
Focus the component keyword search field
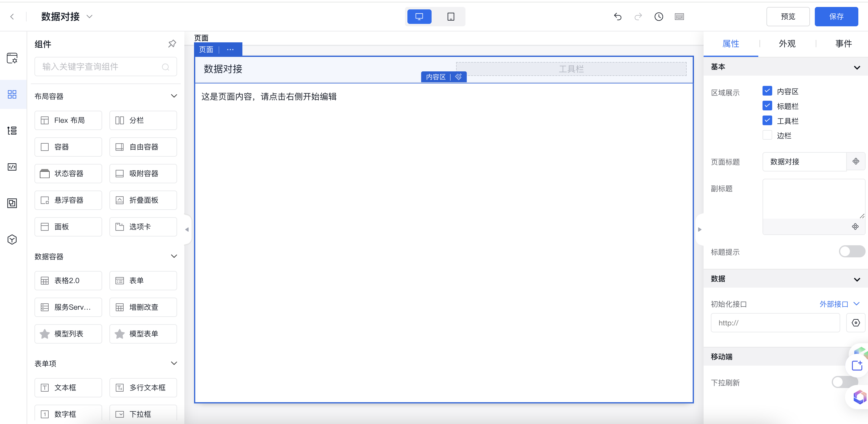[106, 67]
